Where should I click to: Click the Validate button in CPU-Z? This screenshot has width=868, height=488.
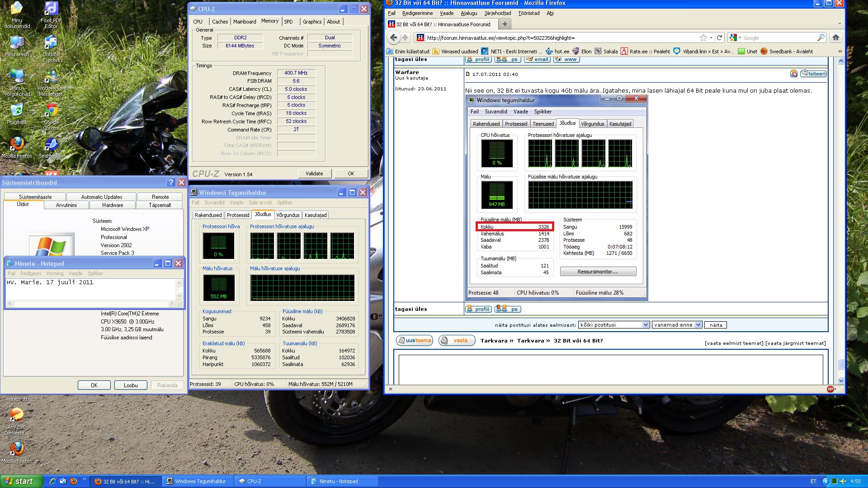[x=314, y=174]
